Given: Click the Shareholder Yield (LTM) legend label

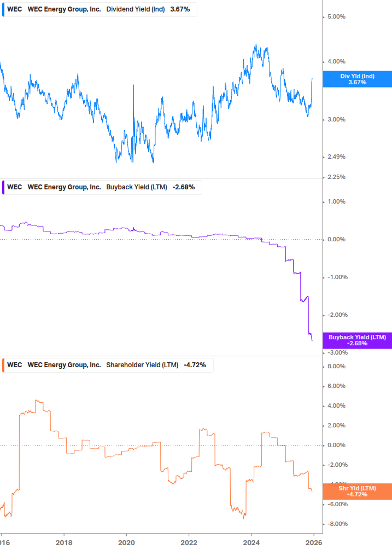Looking at the screenshot, I should [142, 365].
